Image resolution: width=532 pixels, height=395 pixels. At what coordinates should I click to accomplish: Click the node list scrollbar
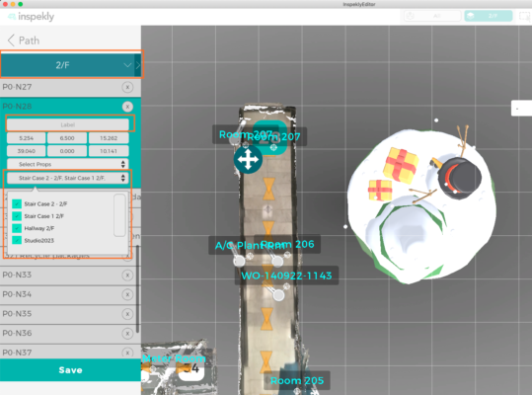(x=137, y=288)
